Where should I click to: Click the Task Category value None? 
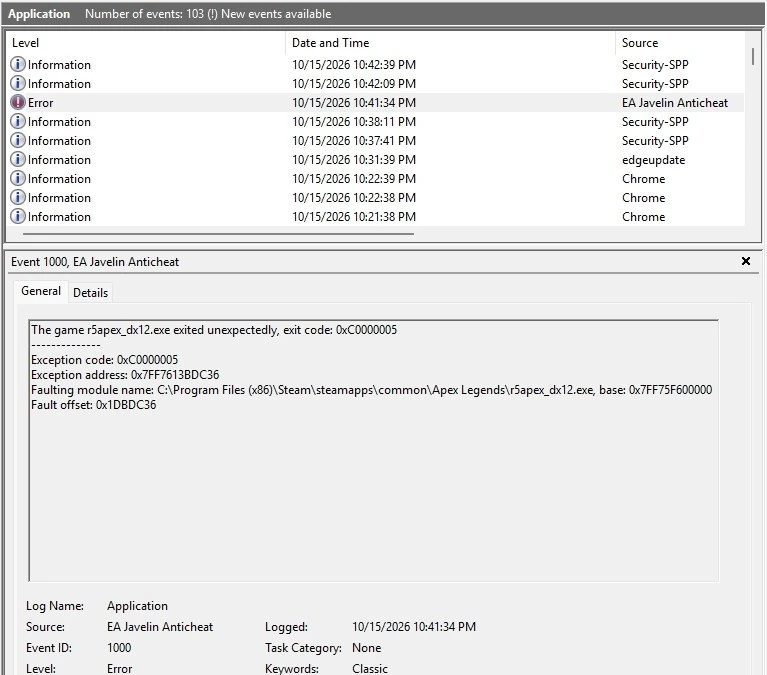(x=366, y=648)
